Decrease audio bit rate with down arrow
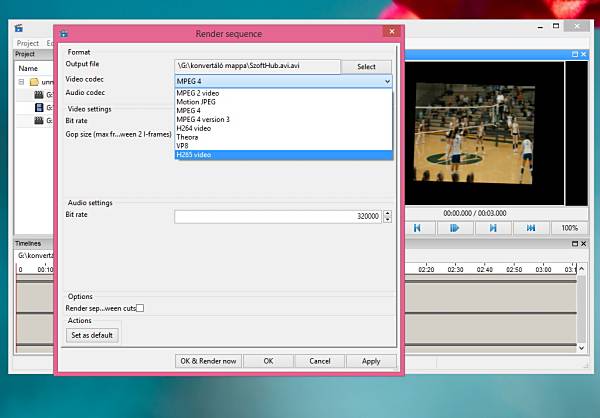The width and height of the screenshot is (600, 418). click(388, 220)
